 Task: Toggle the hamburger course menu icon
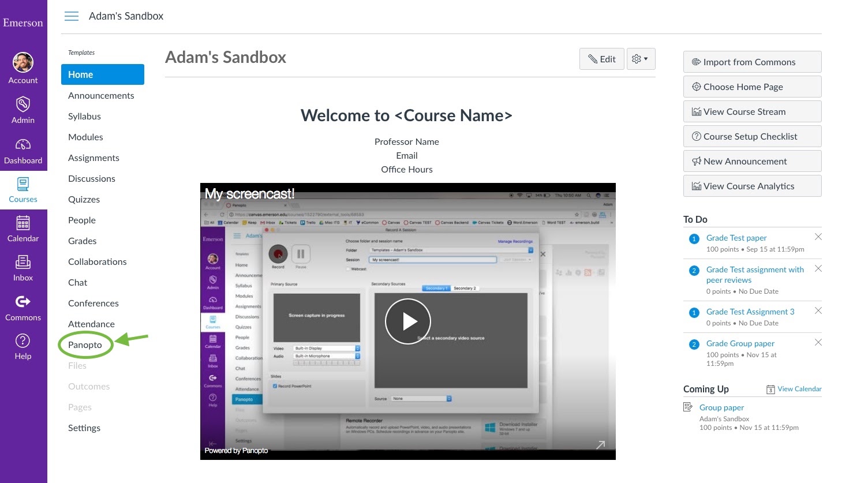click(x=72, y=16)
